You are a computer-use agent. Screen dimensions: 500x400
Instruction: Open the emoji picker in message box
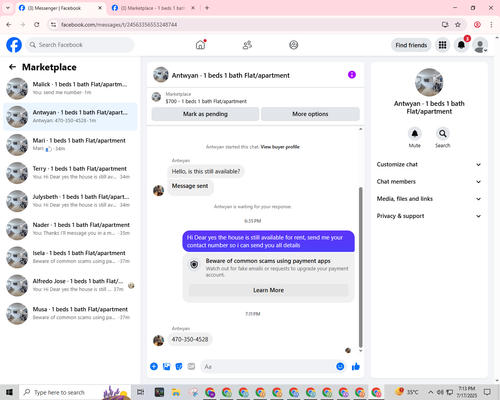(340, 367)
